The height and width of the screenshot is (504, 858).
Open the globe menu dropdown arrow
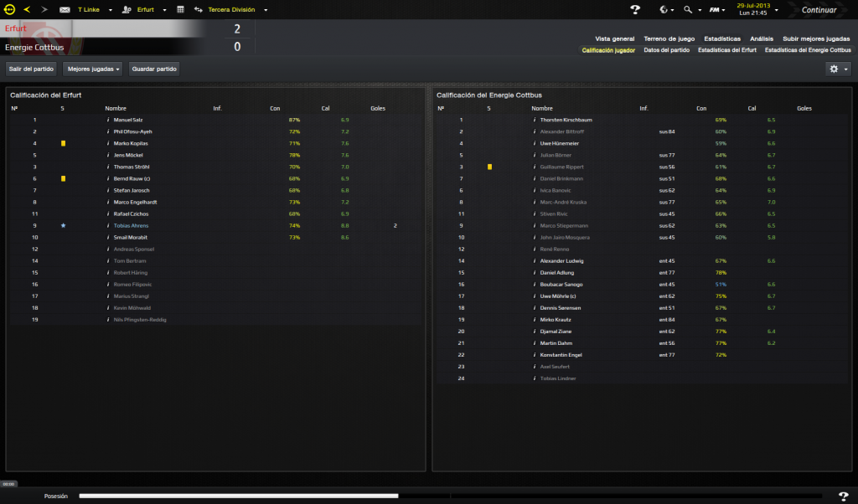(673, 10)
